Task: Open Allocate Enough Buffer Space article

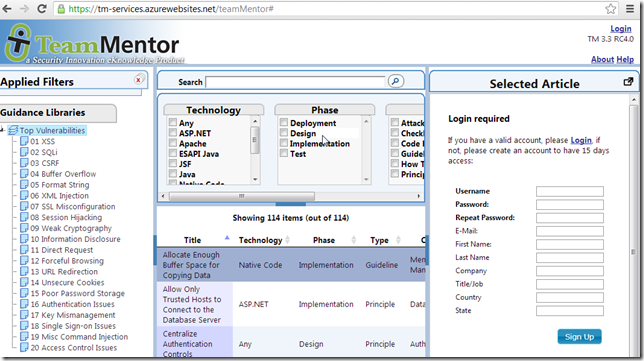Action: click(x=191, y=265)
